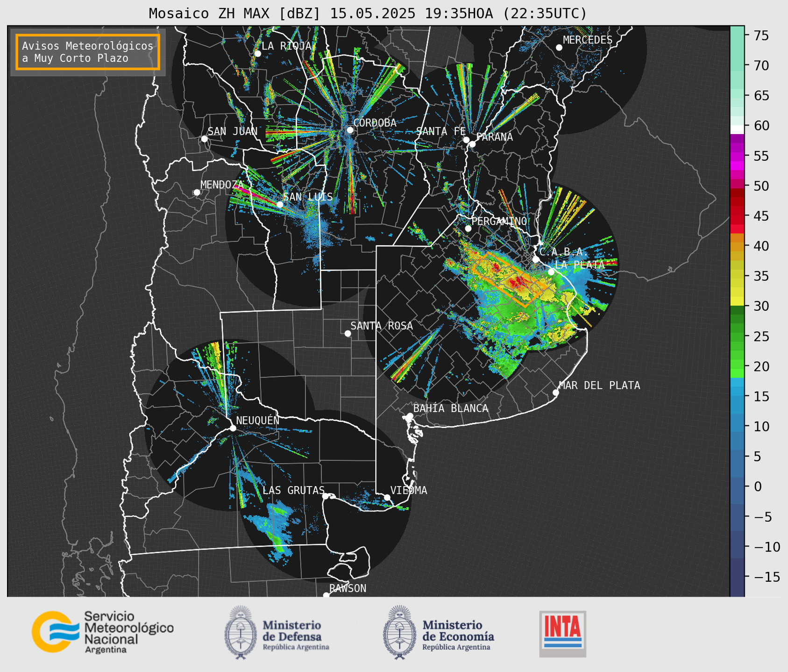Click the Avisos Meteorológicos a Muy Corto Plazo legend box
788x672 pixels.
pos(88,52)
